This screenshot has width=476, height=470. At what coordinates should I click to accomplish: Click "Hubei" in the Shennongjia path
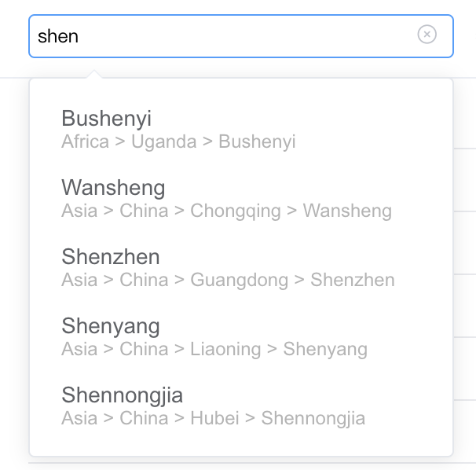pyautogui.click(x=214, y=419)
